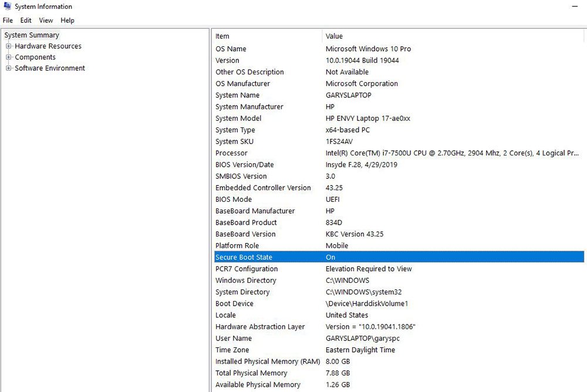
Task: Open the Help menu
Action: pyautogui.click(x=68, y=21)
